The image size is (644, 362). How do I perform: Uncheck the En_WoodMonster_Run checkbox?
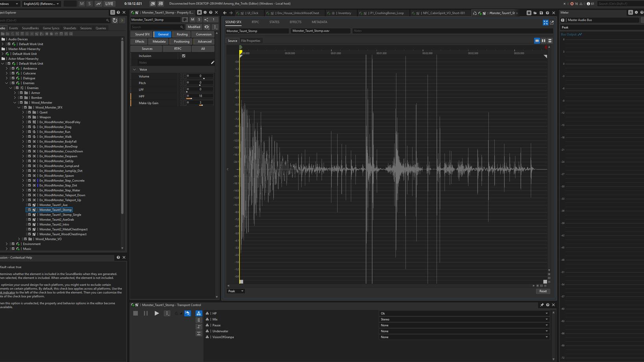(30, 132)
